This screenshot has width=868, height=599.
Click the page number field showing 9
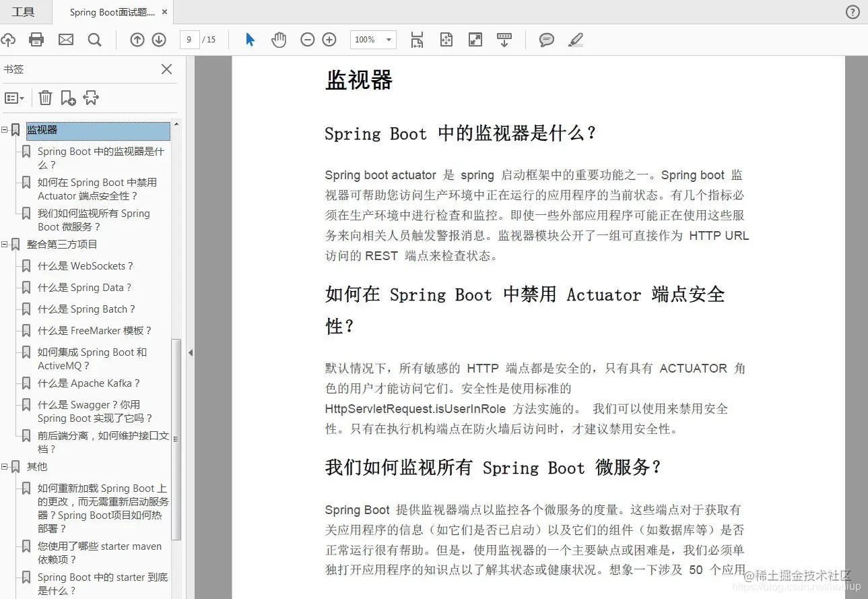click(189, 40)
